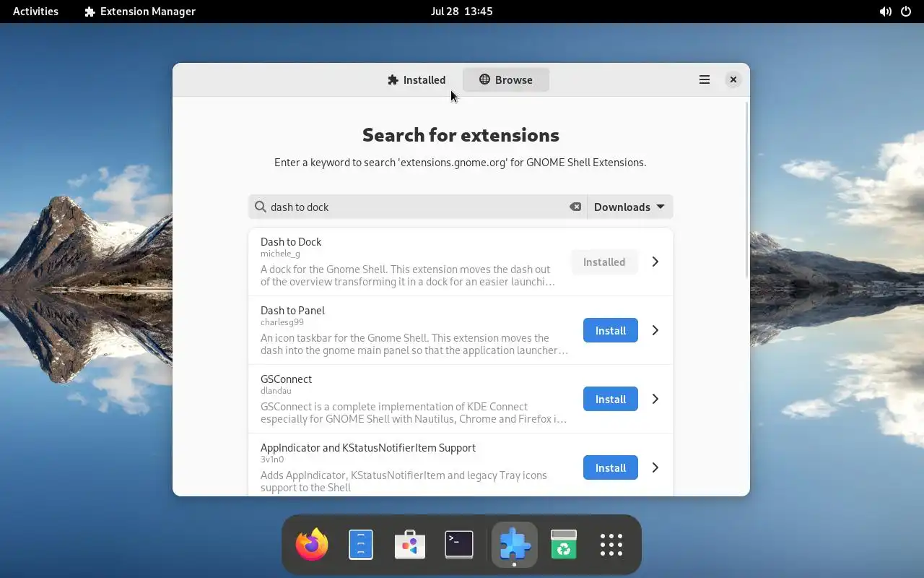Select the Dash to Dock title
The image size is (924, 578).
pyautogui.click(x=291, y=241)
